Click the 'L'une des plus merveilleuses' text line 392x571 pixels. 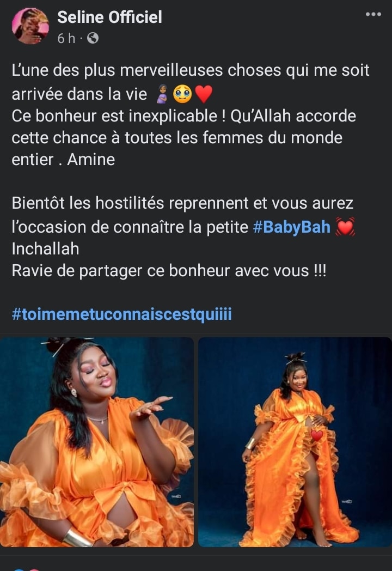191,70
